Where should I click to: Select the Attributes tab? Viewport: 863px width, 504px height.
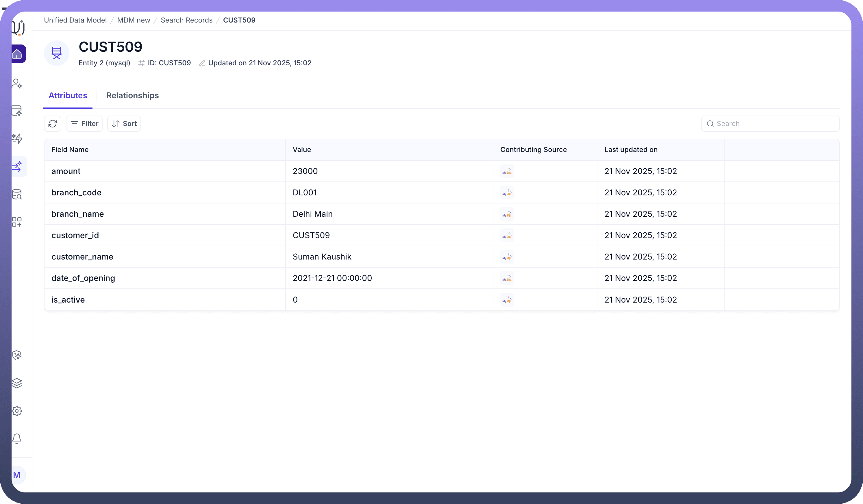(68, 96)
